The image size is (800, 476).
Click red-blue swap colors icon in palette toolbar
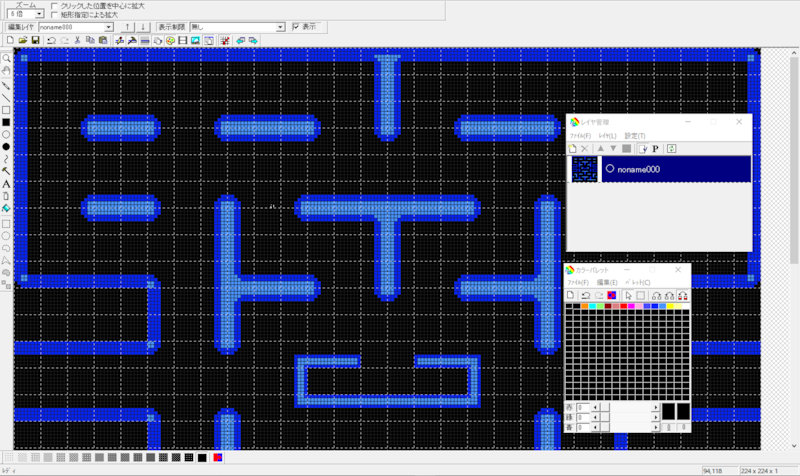click(612, 295)
